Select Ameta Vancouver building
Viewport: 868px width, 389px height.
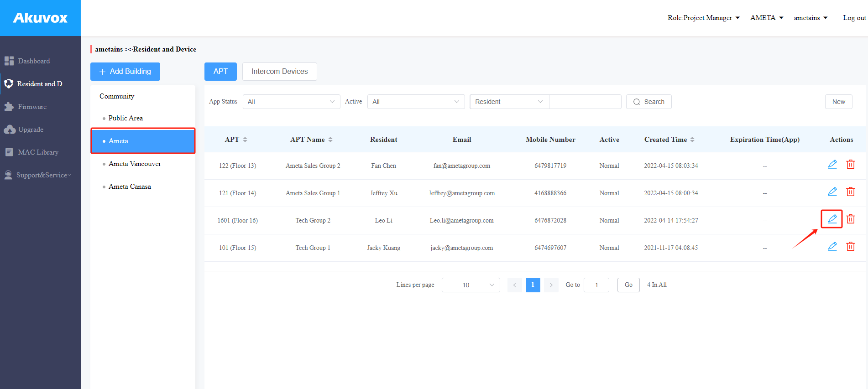pyautogui.click(x=135, y=164)
